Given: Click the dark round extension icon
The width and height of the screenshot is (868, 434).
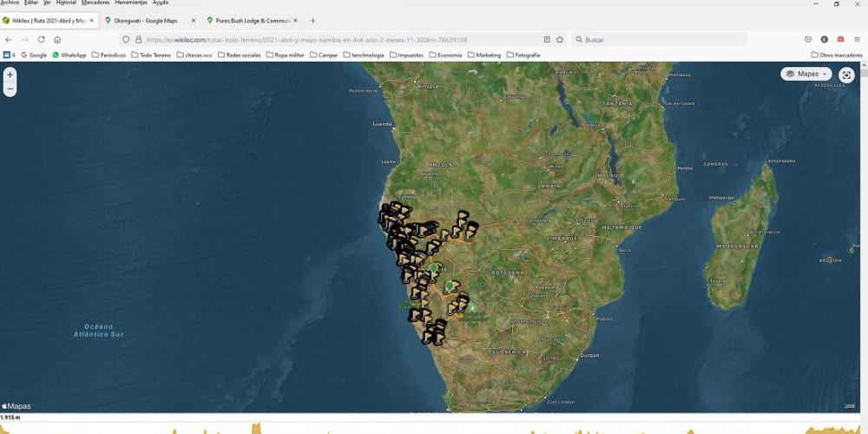Looking at the screenshot, I should coord(825,40).
